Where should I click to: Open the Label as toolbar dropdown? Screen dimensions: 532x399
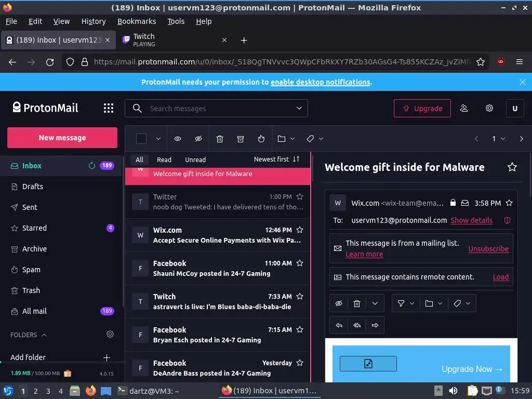coord(314,139)
